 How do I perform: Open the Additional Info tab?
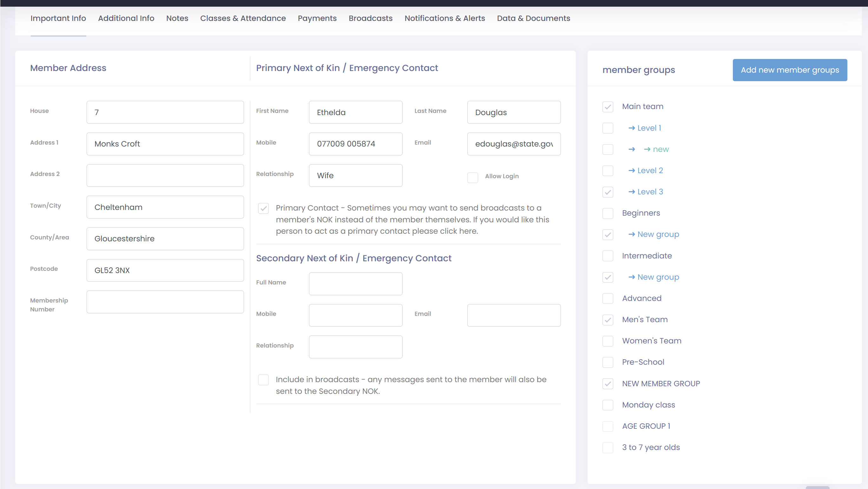[x=126, y=18]
